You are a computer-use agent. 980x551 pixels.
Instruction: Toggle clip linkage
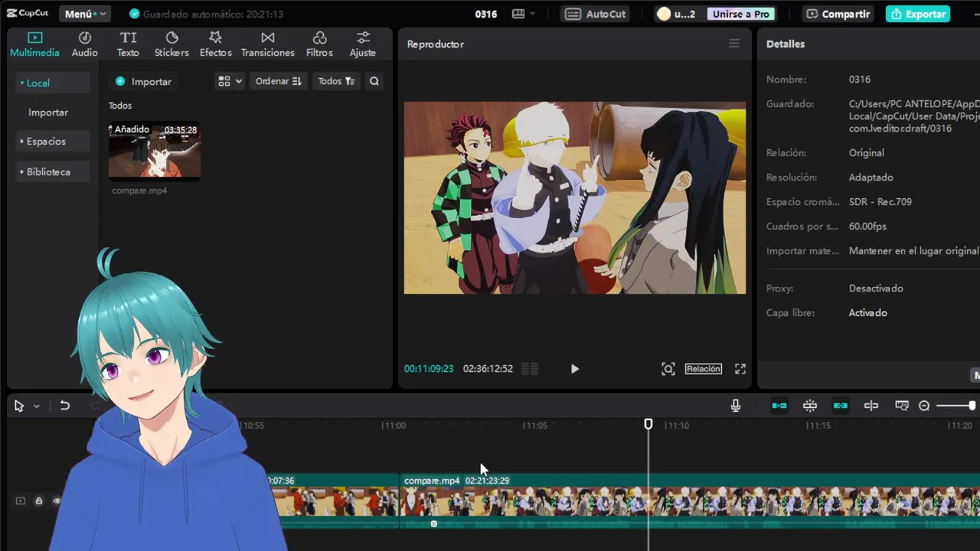841,406
